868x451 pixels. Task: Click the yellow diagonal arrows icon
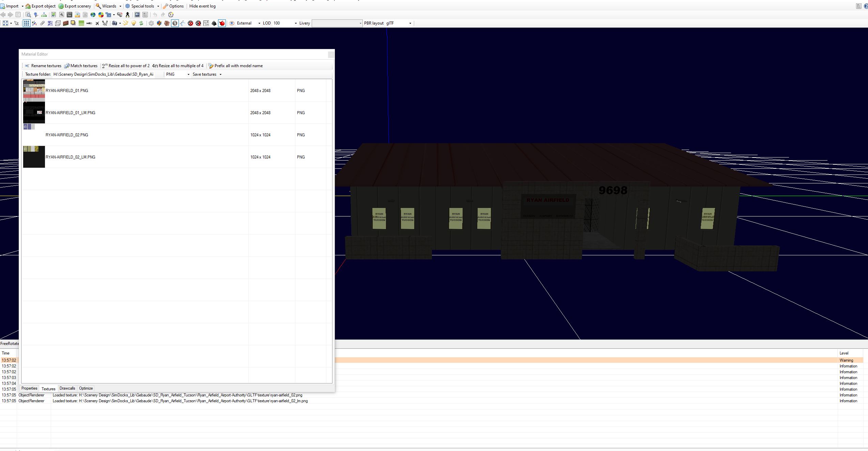125,23
